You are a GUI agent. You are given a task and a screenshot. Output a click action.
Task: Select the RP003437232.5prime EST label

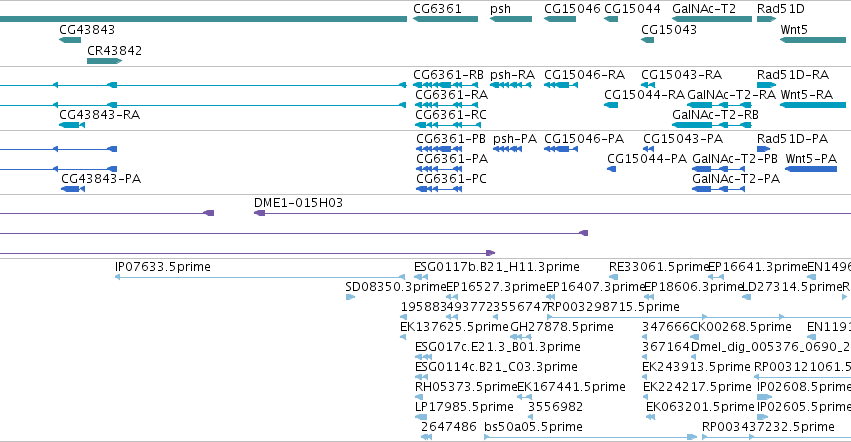769,427
